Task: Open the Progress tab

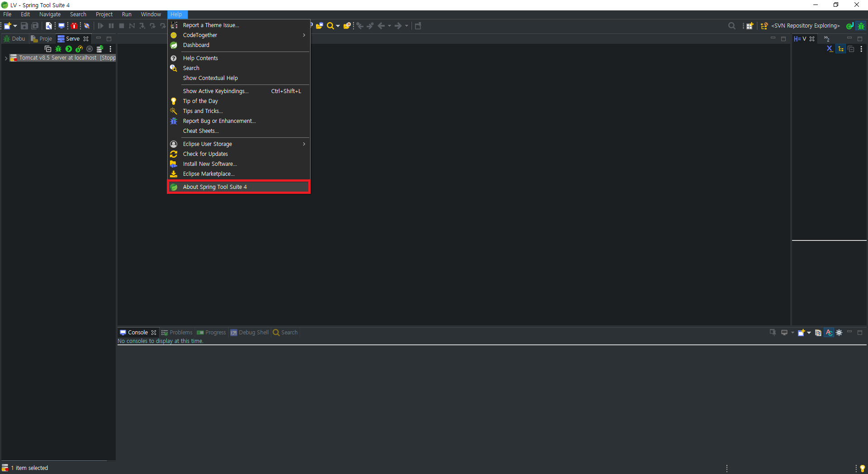Action: pos(211,333)
